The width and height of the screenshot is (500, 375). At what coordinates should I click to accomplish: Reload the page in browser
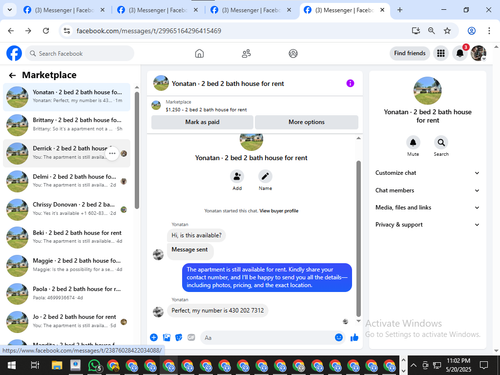coord(46,31)
